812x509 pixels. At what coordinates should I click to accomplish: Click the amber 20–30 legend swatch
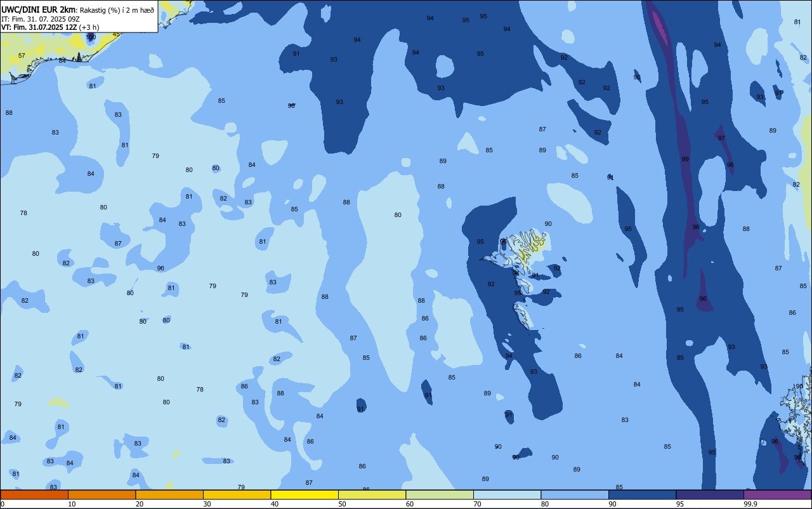[169, 494]
